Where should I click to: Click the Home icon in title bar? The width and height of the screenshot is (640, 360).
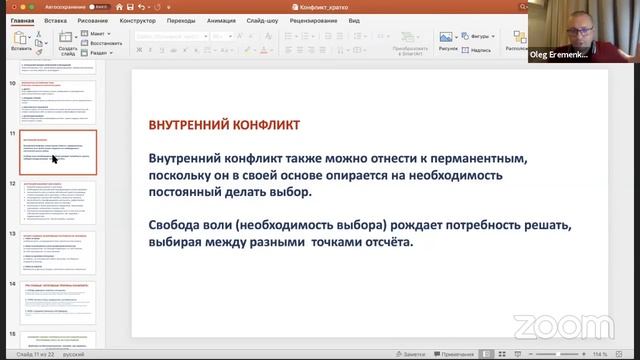[x=119, y=7]
